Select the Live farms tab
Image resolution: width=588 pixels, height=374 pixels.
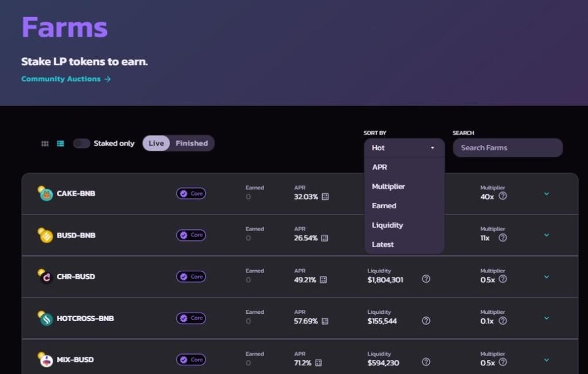[156, 143]
